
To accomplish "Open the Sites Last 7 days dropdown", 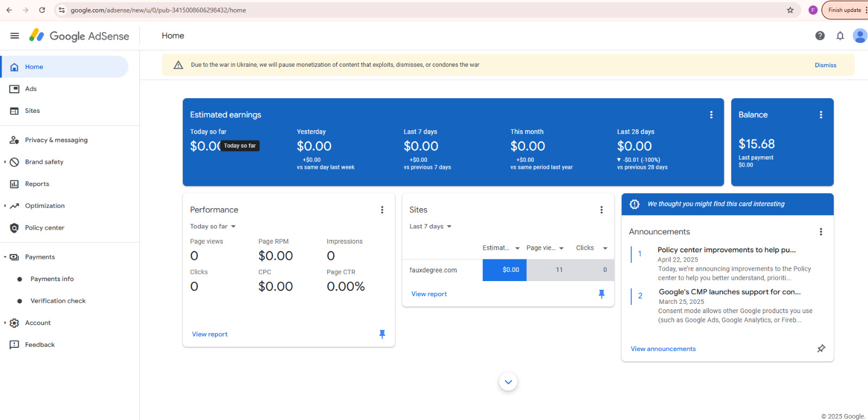I will [x=431, y=226].
